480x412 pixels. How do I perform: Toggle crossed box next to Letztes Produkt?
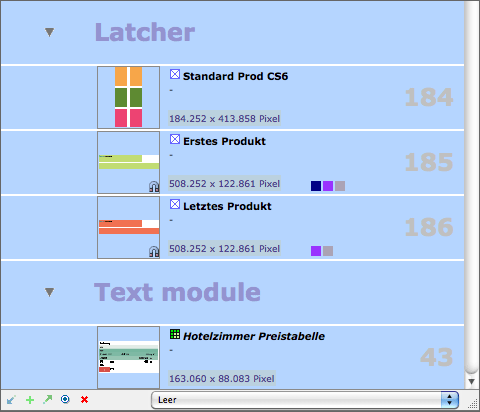click(x=175, y=204)
